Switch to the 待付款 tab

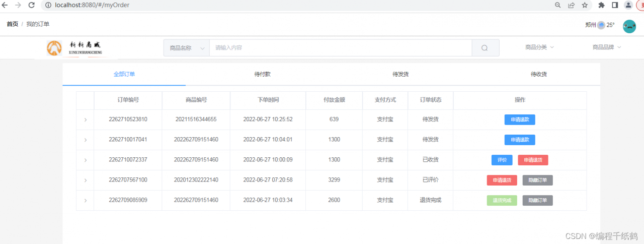click(263, 74)
